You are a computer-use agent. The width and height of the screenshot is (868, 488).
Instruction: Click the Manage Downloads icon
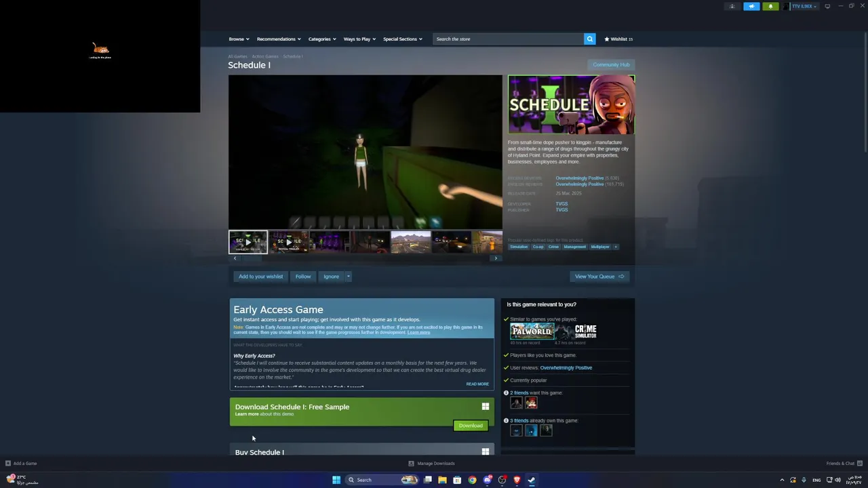coord(411,464)
